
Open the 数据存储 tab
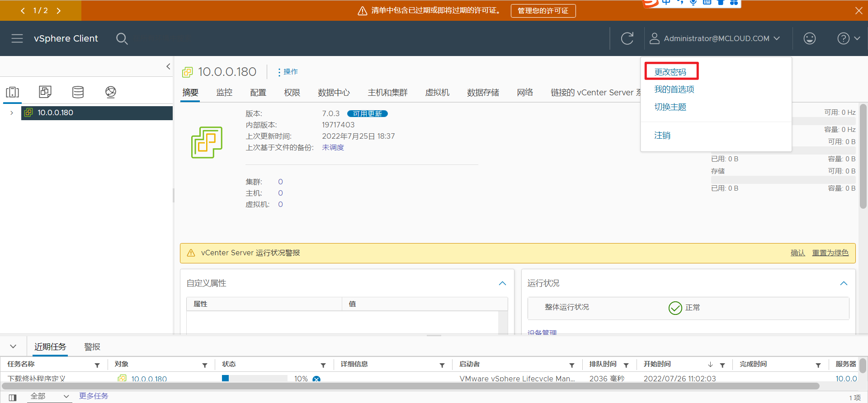pyautogui.click(x=483, y=93)
